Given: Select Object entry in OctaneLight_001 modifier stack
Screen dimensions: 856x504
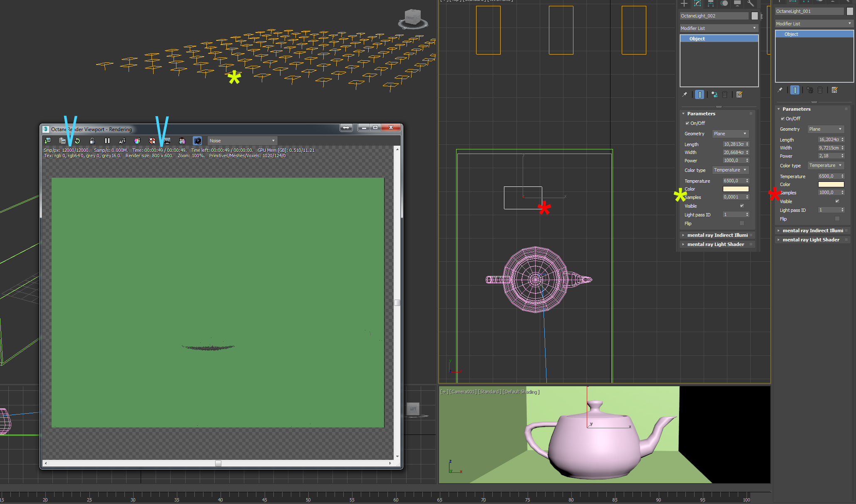Looking at the screenshot, I should [x=791, y=34].
